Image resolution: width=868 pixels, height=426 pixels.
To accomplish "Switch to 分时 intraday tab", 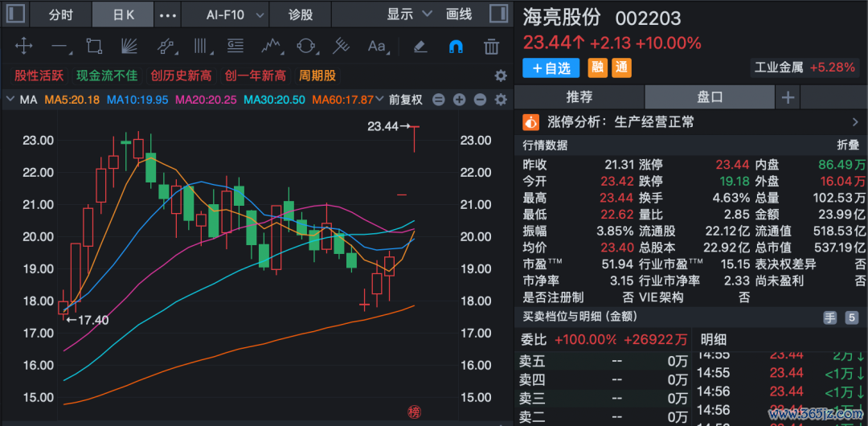I will tap(61, 14).
